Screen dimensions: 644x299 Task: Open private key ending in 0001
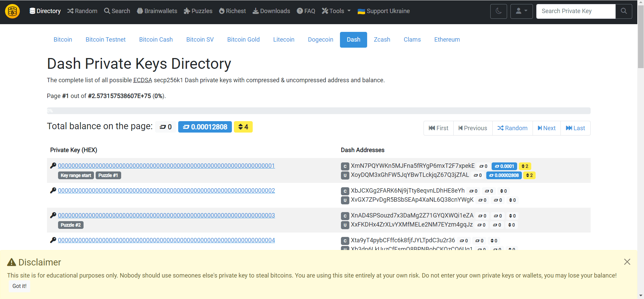pos(166,166)
